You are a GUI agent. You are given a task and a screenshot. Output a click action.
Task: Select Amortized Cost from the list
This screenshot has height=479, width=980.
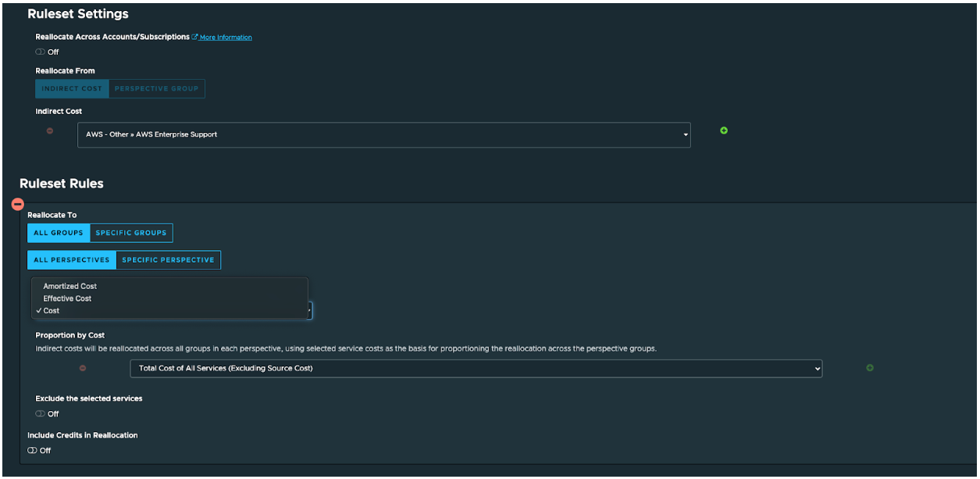tap(69, 286)
